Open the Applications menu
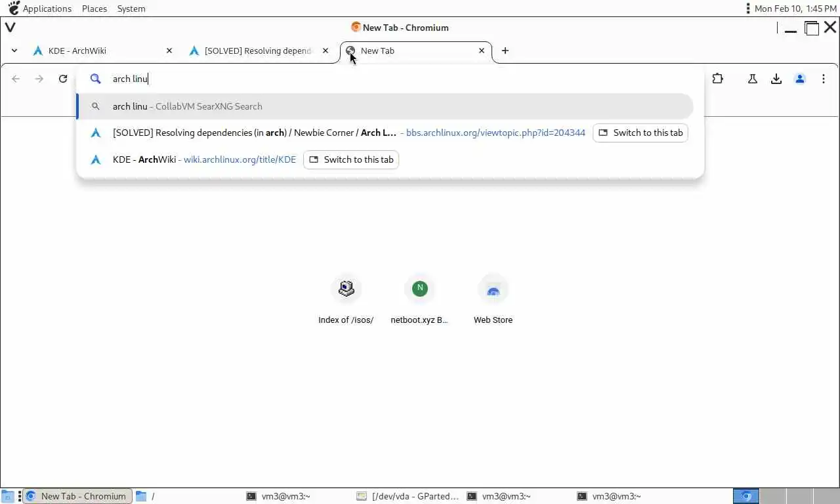 pyautogui.click(x=47, y=9)
